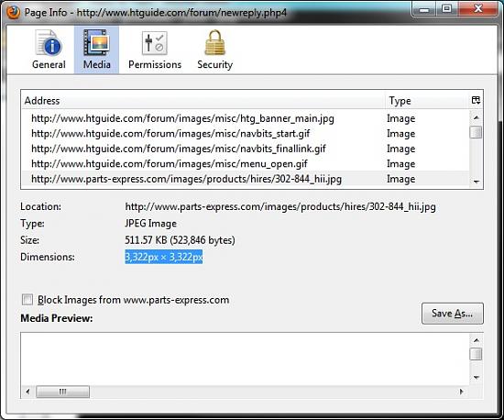This screenshot has width=504, height=420.
Task: Click address list scroll down arrow
Action: (476, 182)
